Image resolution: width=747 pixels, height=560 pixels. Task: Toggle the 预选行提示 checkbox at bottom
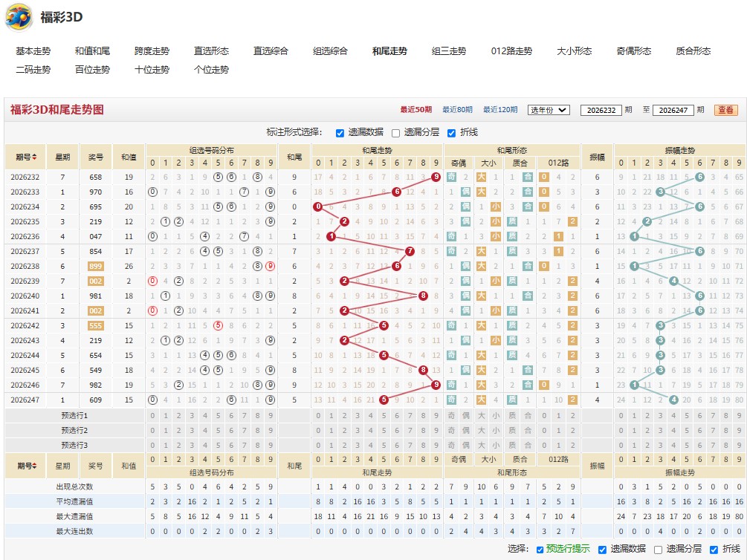click(540, 550)
